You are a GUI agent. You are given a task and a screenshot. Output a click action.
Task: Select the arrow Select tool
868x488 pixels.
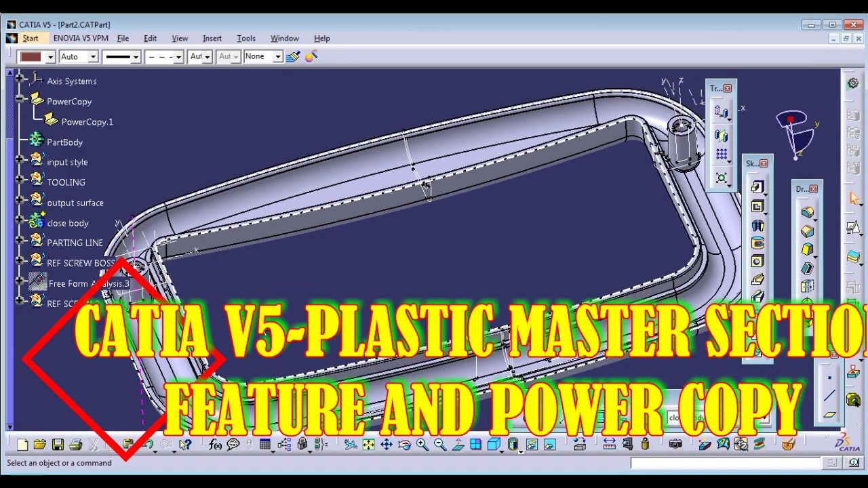click(x=854, y=198)
